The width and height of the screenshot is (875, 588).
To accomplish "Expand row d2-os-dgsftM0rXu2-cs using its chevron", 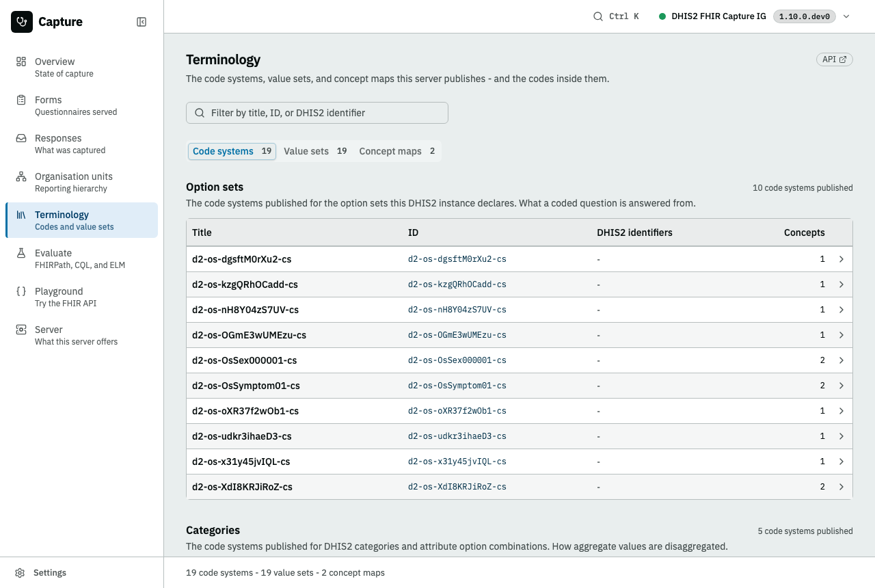I will [x=842, y=259].
